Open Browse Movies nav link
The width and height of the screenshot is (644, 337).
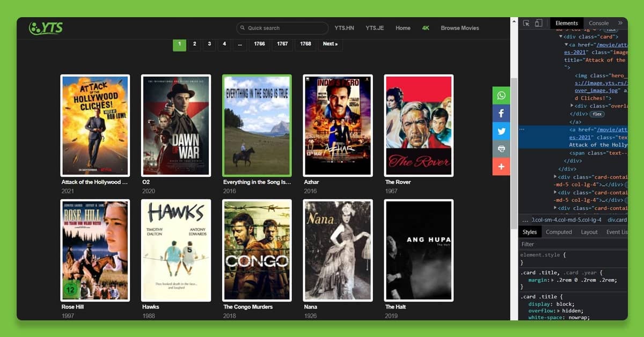click(x=460, y=28)
